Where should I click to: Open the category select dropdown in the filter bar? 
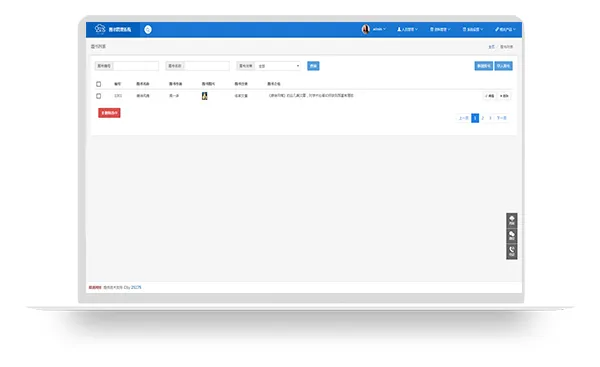pyautogui.click(x=278, y=66)
